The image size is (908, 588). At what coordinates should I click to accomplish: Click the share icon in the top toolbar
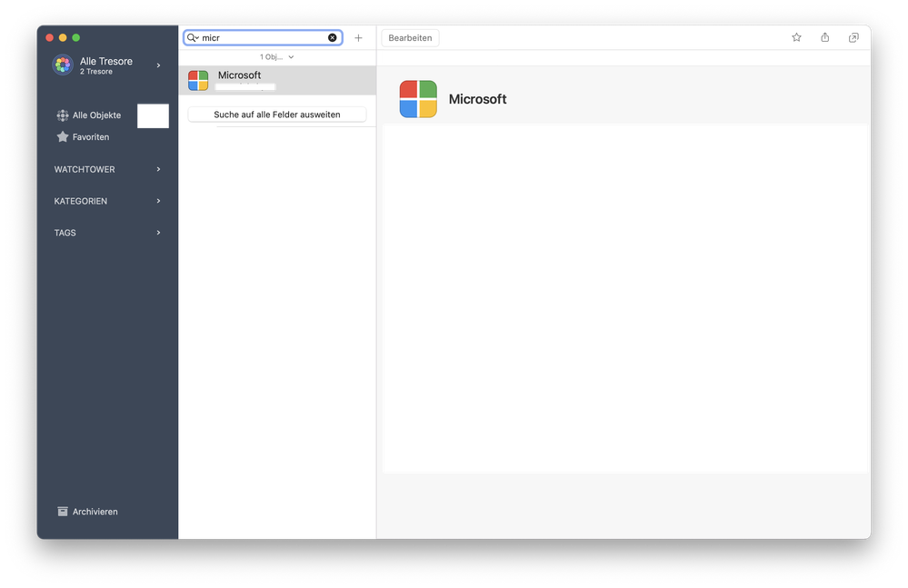point(825,37)
